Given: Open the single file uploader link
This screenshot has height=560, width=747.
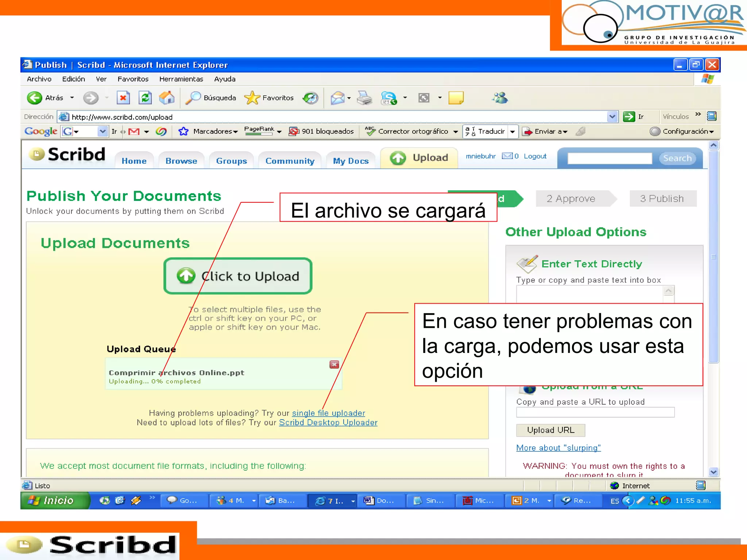Looking at the screenshot, I should [328, 413].
